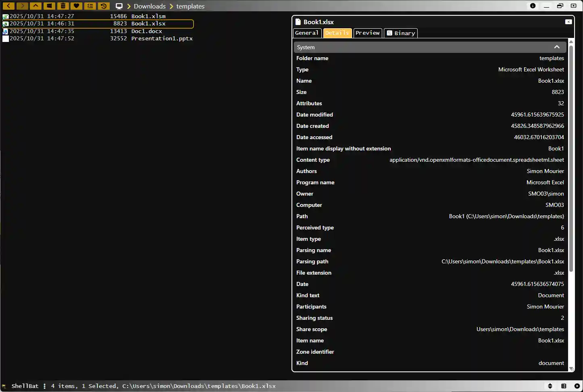Click the sort up-down arrows in status bar
583x392 pixels.
pos(550,386)
